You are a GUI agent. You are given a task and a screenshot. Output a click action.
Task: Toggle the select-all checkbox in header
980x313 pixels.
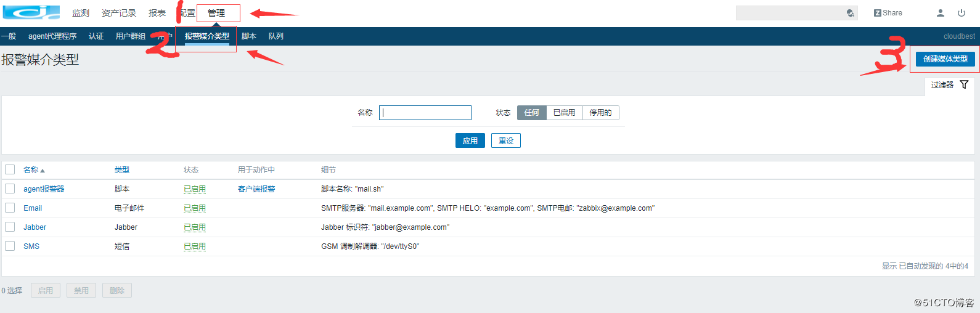(x=10, y=169)
